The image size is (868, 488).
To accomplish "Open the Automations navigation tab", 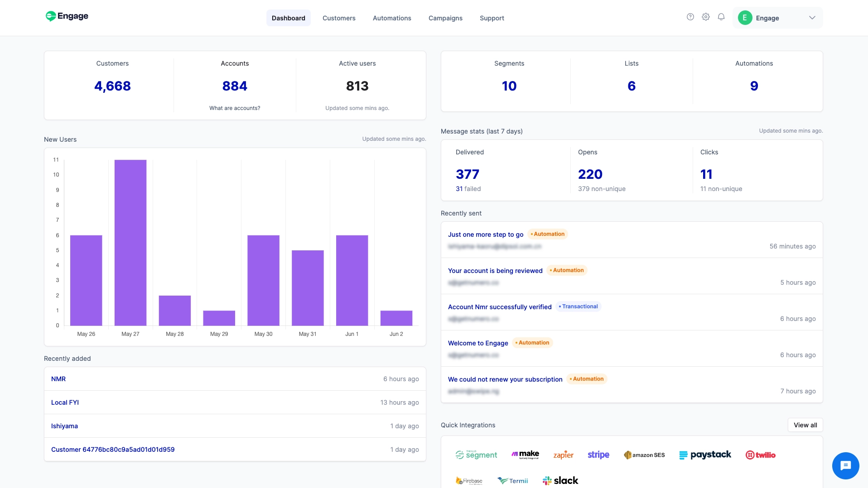I will coord(391,18).
